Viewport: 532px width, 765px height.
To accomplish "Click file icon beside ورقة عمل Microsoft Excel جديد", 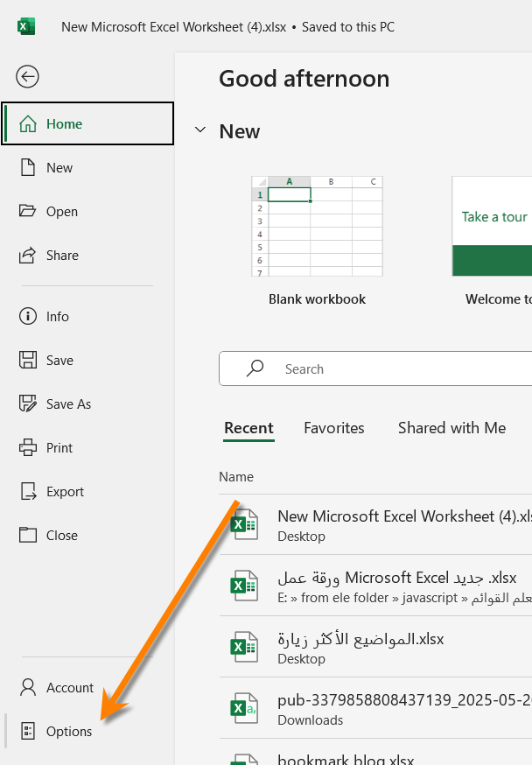I will pyautogui.click(x=244, y=586).
